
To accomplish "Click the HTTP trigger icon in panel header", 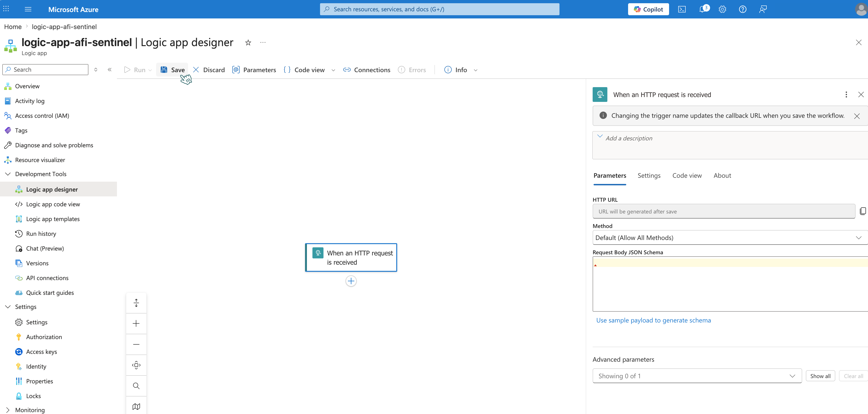I will pyautogui.click(x=600, y=95).
